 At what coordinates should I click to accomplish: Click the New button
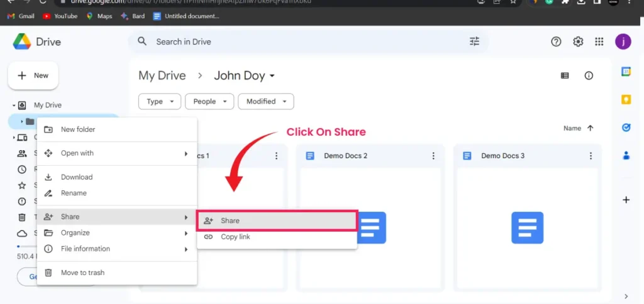33,75
